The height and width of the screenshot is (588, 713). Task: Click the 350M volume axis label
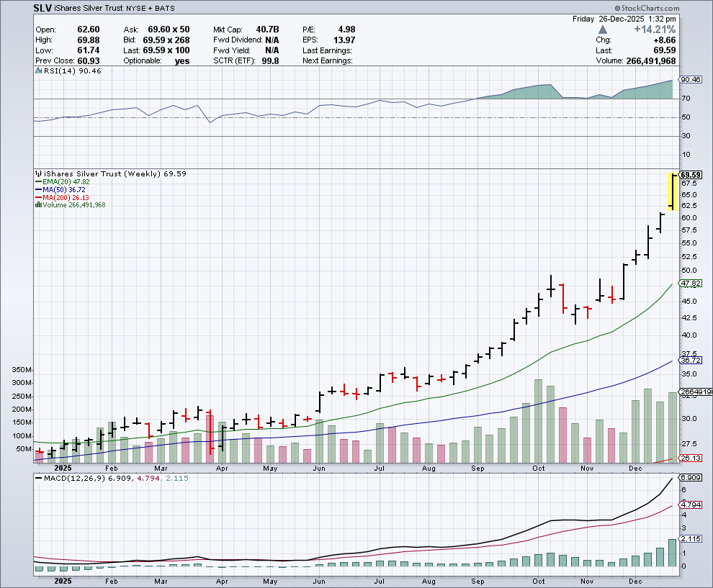click(22, 370)
